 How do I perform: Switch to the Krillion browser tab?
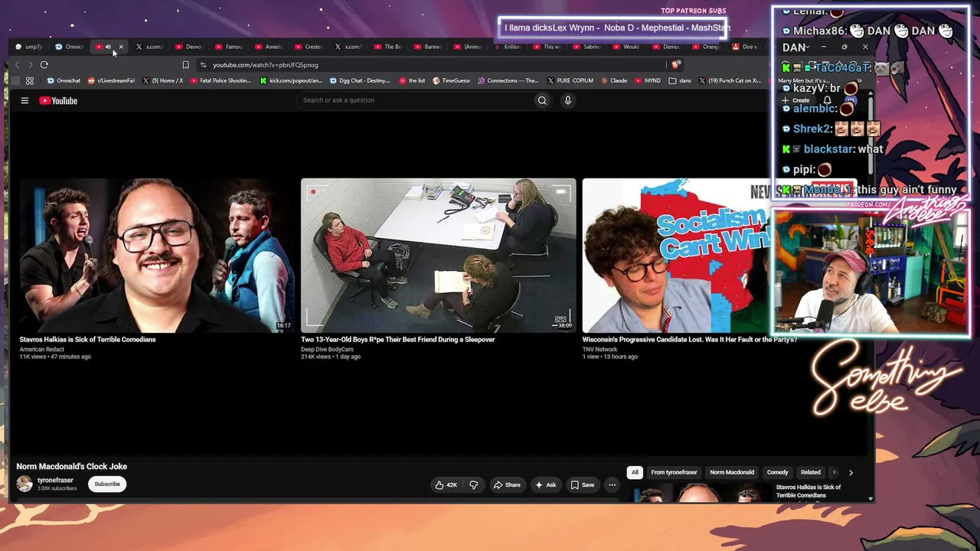tap(508, 47)
